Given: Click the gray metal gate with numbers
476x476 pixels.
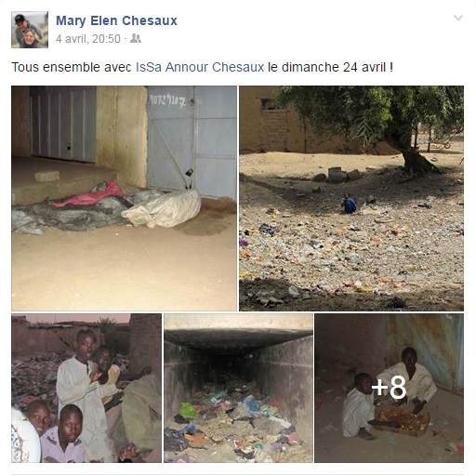Looking at the screenshot, I should click(192, 142).
